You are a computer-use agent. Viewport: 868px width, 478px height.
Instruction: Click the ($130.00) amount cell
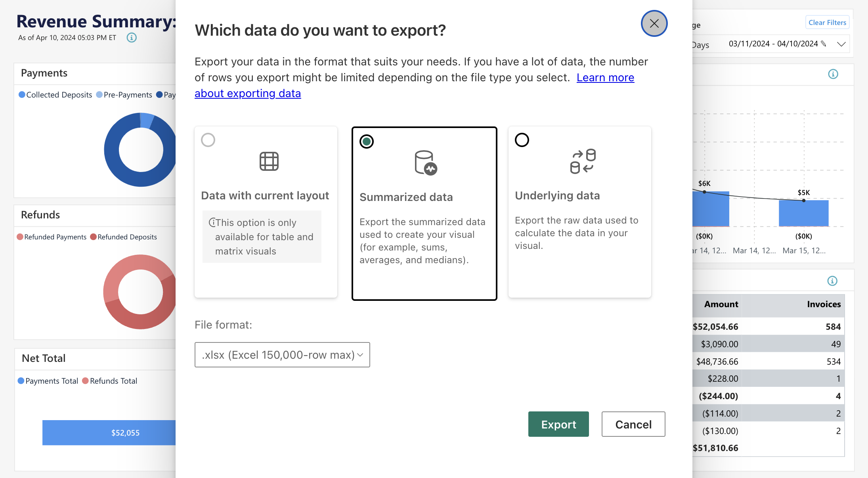click(720, 431)
